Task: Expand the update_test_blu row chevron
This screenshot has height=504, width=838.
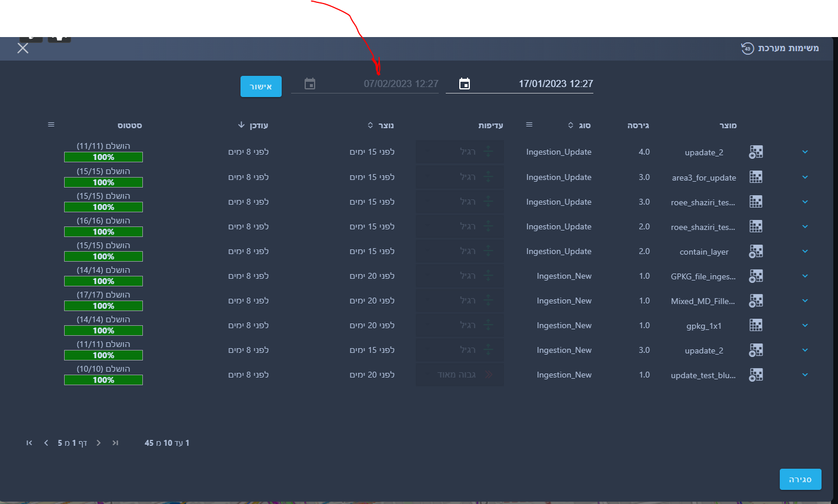Action: [x=805, y=375]
